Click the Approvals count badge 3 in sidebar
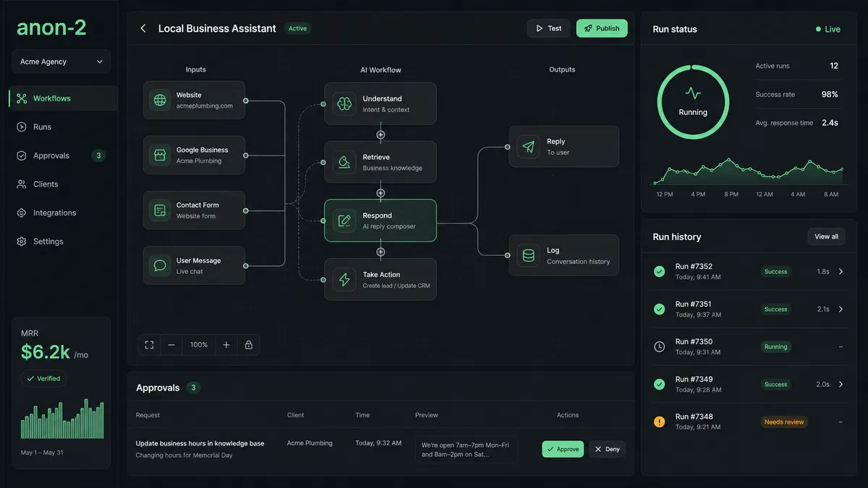The width and height of the screenshot is (868, 488). [x=98, y=155]
